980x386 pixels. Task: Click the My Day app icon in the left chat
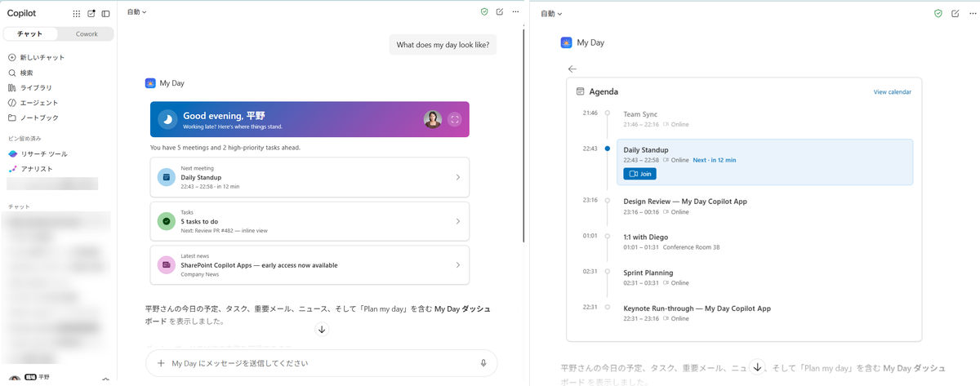[x=150, y=83]
